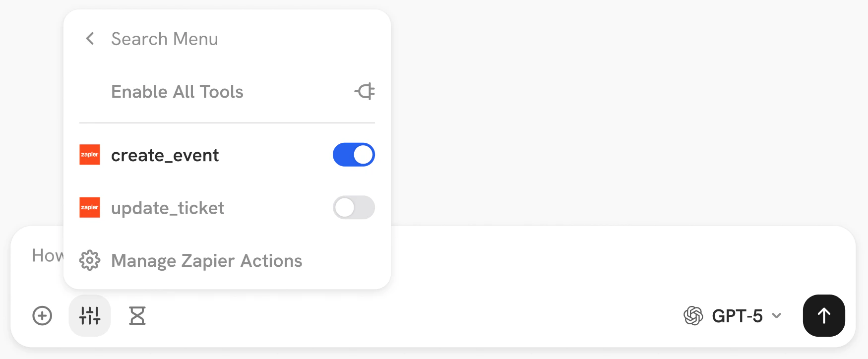Viewport: 868px width, 359px height.
Task: Click the tool settings sliders icon
Action: pos(89,316)
